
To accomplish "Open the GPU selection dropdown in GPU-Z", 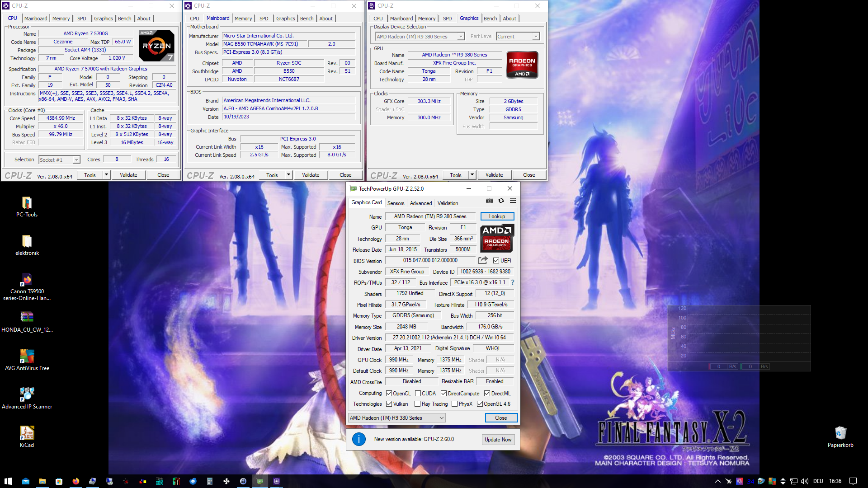I will coord(397,418).
